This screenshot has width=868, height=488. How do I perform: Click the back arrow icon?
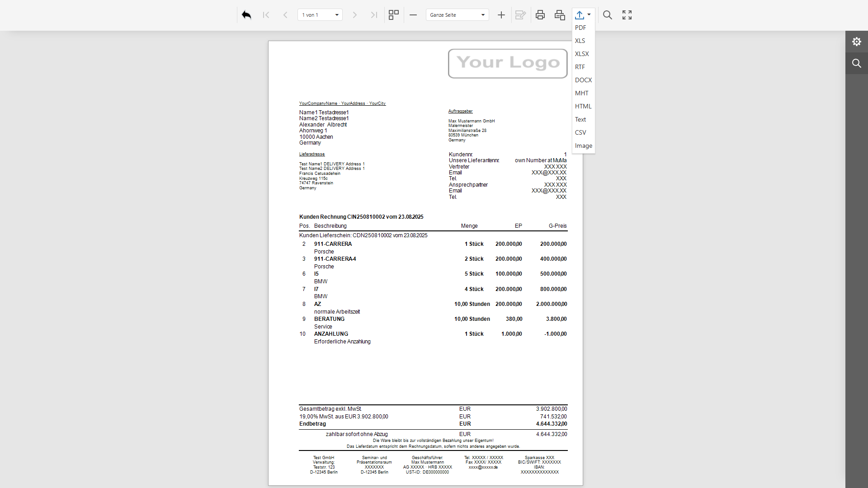coord(246,15)
